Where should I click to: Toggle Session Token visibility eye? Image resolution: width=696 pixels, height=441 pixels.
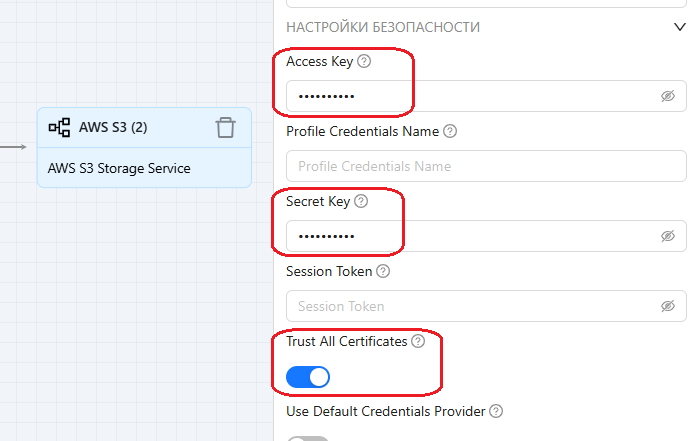[x=669, y=306]
